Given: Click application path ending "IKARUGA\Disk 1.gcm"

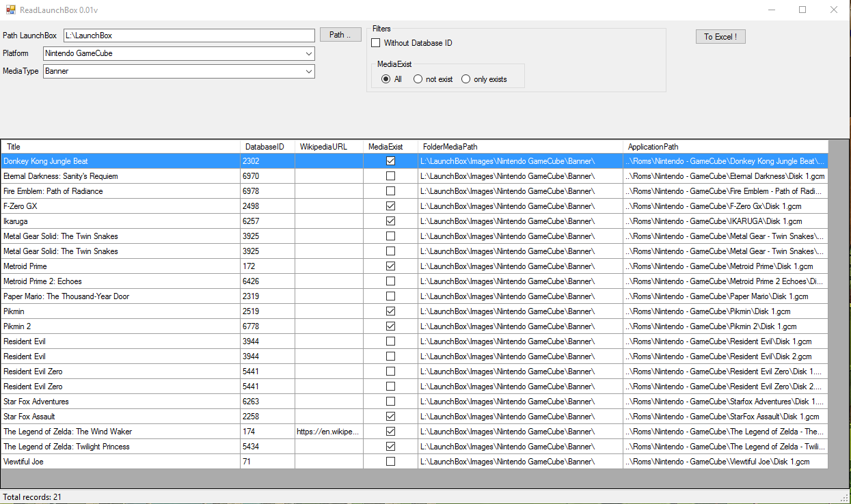Looking at the screenshot, I should tap(726, 221).
